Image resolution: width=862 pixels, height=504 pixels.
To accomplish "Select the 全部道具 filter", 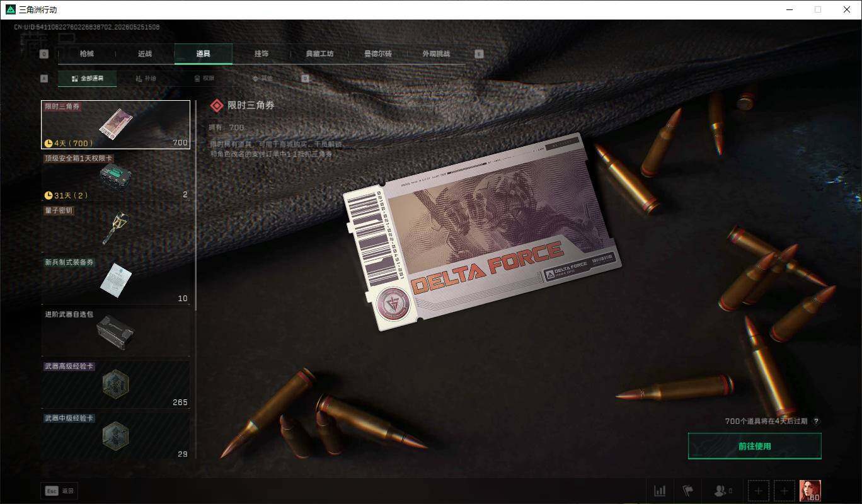I will tap(87, 79).
